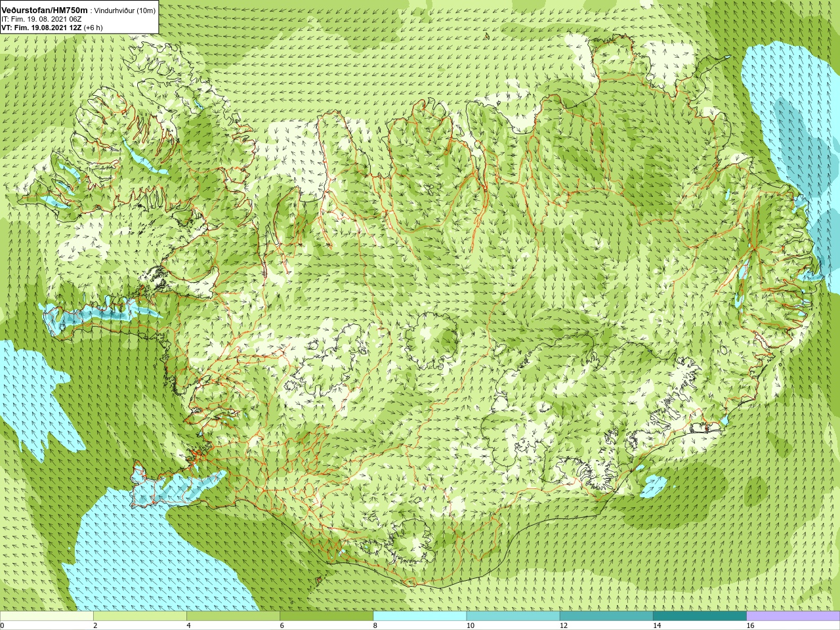Click the purple legend swatch above 16
The image size is (840, 630).
[x=793, y=616]
